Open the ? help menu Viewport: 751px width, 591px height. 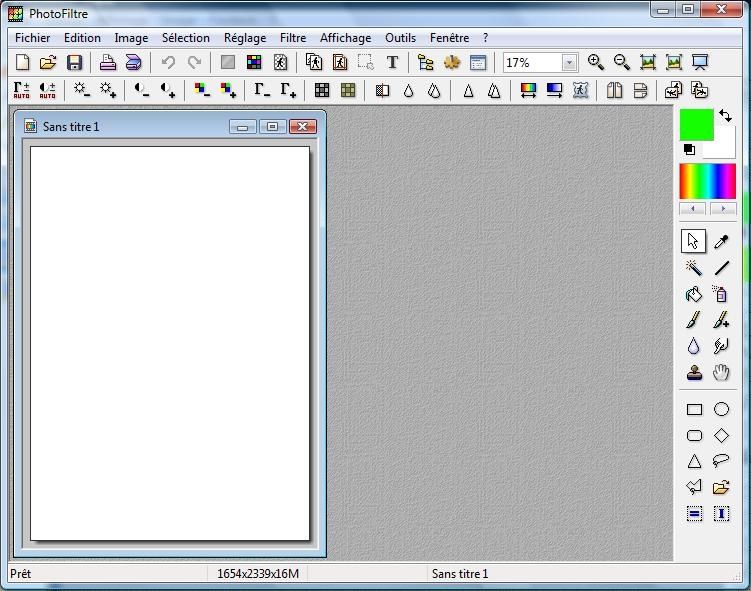pos(485,38)
